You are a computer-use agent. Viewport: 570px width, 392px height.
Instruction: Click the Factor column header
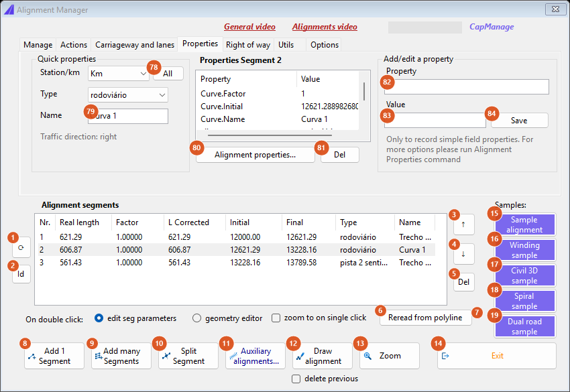click(x=137, y=222)
